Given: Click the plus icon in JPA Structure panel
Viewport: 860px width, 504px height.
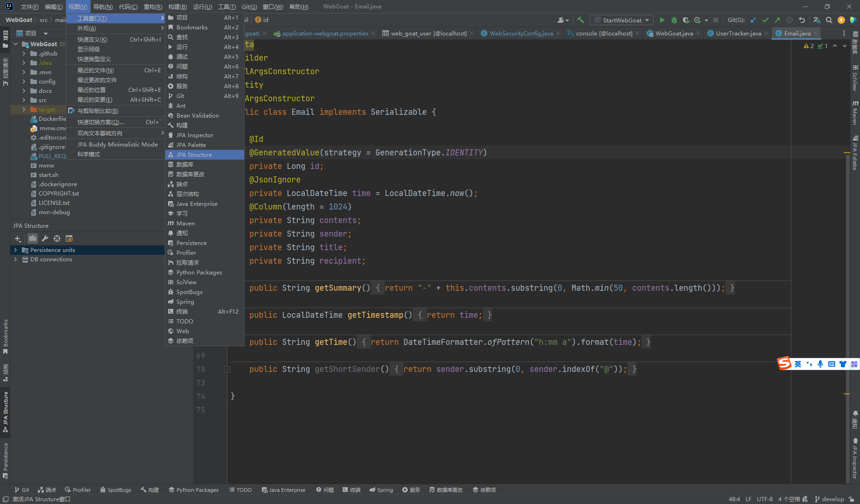Looking at the screenshot, I should click(18, 238).
